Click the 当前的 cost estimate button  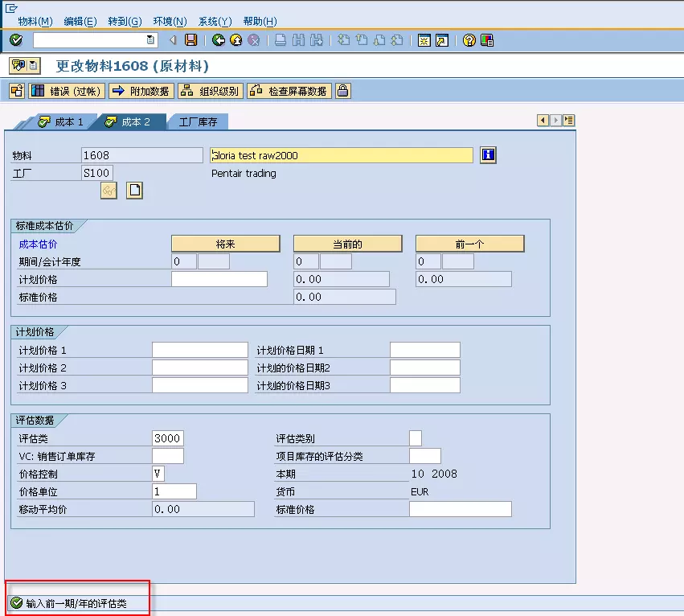(348, 244)
